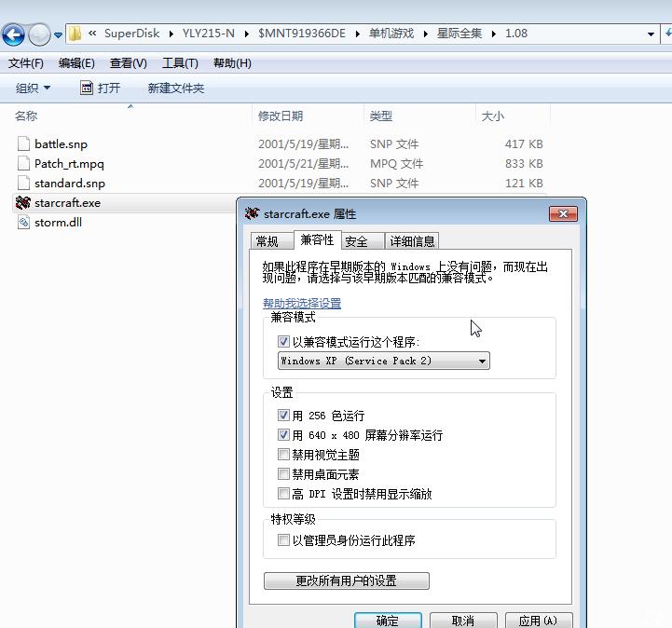
Task: Click the 打开 toolbar button
Action: pos(101,89)
